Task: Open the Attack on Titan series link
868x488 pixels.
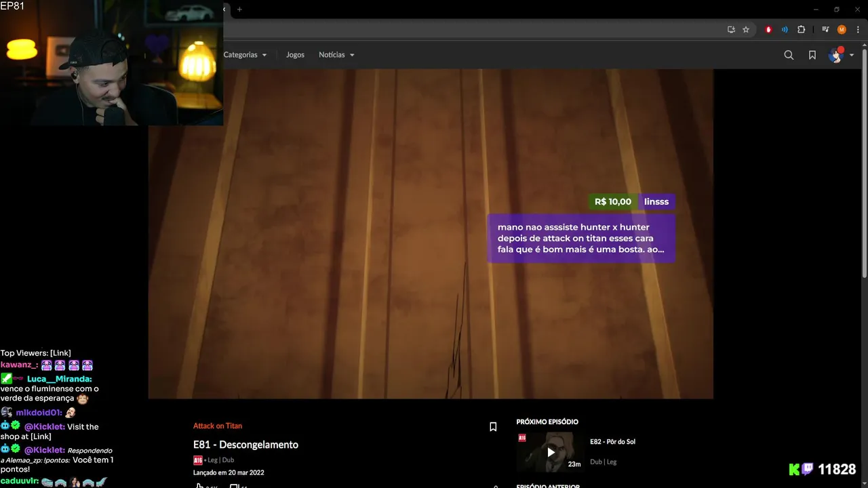Action: pos(218,426)
